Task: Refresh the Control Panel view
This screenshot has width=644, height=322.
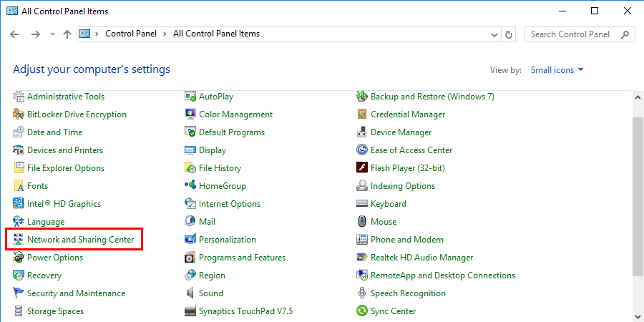Action: [509, 34]
